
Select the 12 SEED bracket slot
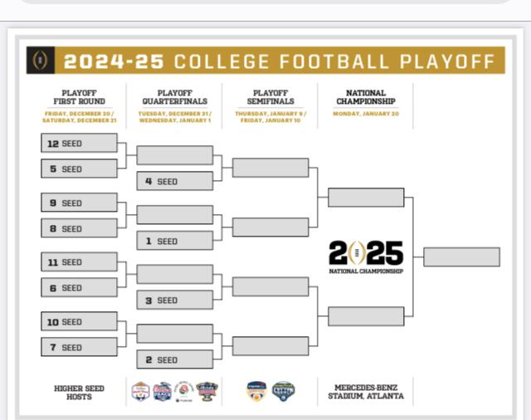point(79,143)
